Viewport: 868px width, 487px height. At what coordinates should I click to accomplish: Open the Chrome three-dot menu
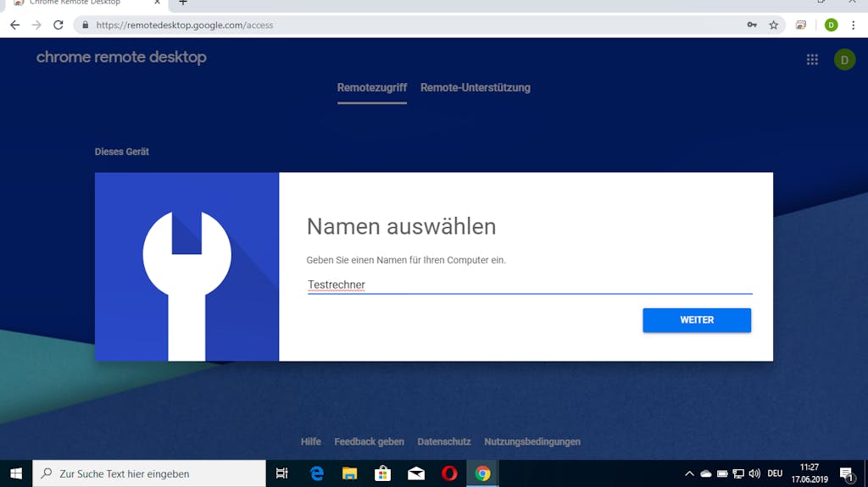tap(853, 25)
